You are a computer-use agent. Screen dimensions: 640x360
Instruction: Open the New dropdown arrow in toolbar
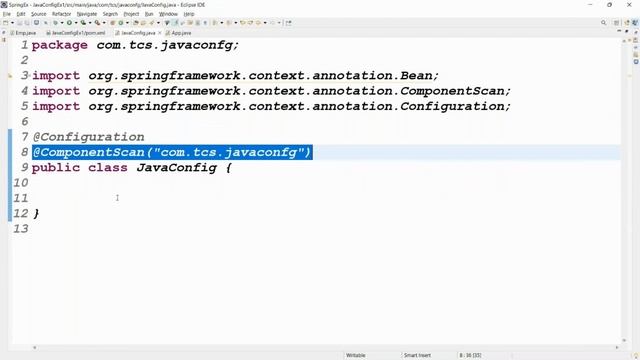[12, 23]
